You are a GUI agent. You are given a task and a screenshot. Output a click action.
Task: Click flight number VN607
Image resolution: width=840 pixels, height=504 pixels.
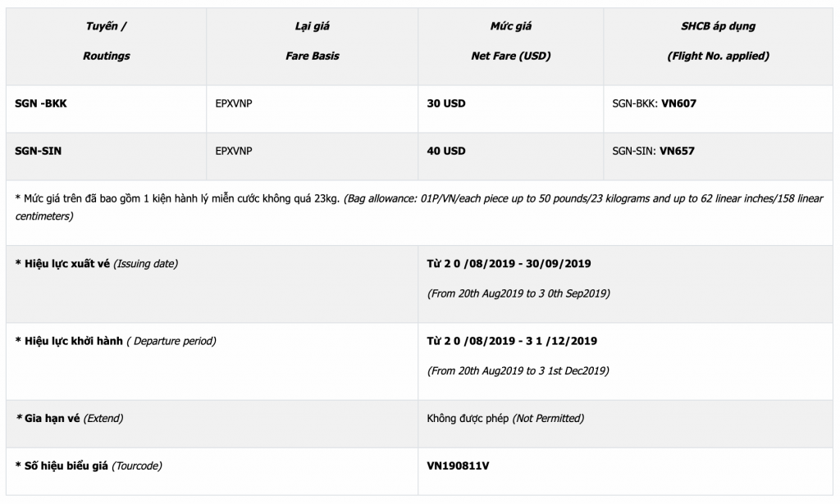click(x=678, y=104)
